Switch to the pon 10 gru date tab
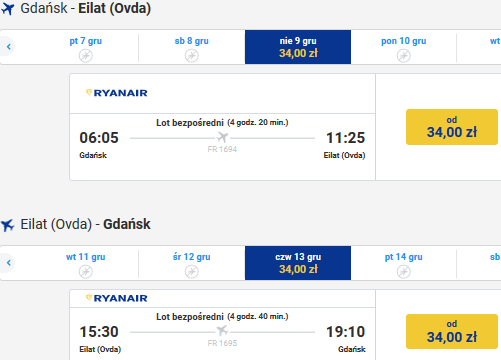 pos(404,47)
